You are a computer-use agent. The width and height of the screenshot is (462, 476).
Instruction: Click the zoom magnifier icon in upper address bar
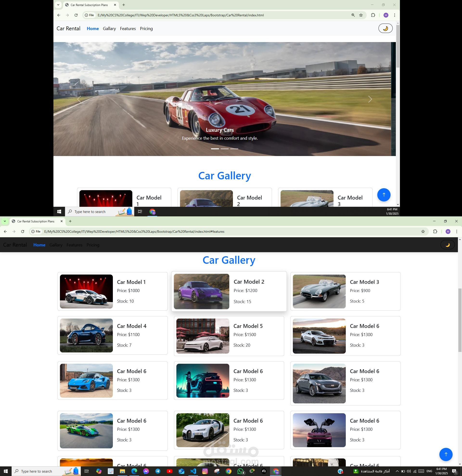tap(353, 15)
